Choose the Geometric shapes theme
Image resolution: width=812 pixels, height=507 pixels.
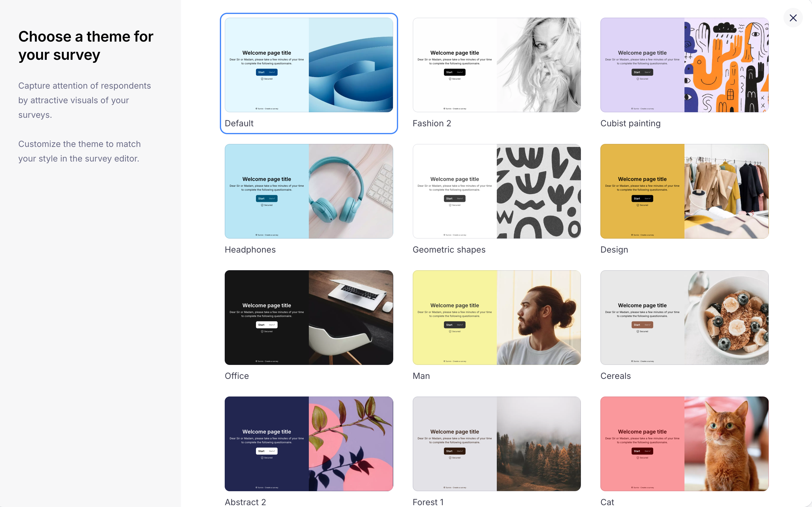496,191
